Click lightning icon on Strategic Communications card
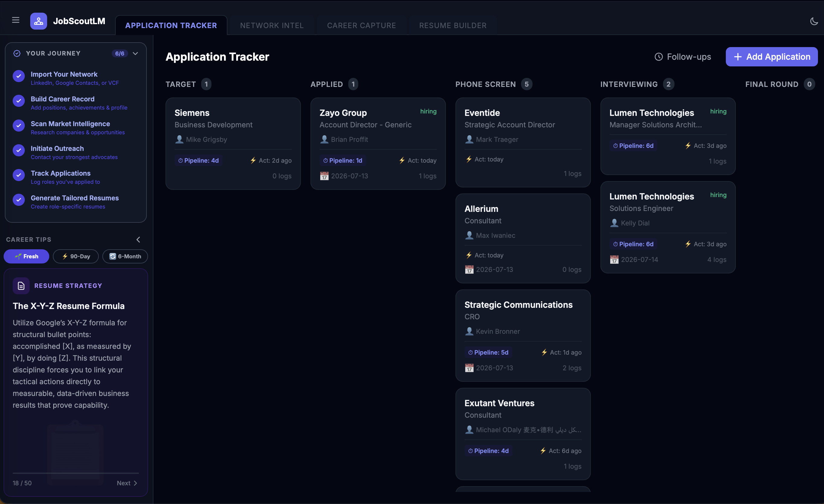Image resolution: width=824 pixels, height=504 pixels. [x=544, y=352]
